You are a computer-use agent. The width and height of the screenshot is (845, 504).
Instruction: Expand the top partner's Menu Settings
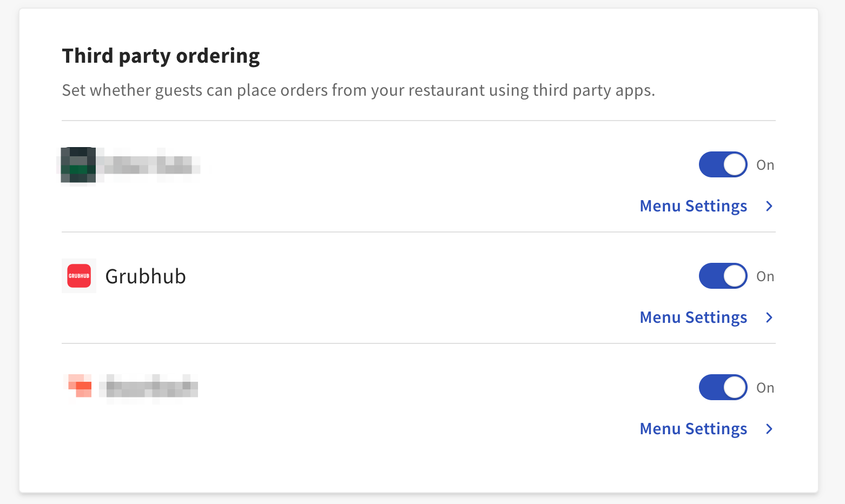click(693, 206)
